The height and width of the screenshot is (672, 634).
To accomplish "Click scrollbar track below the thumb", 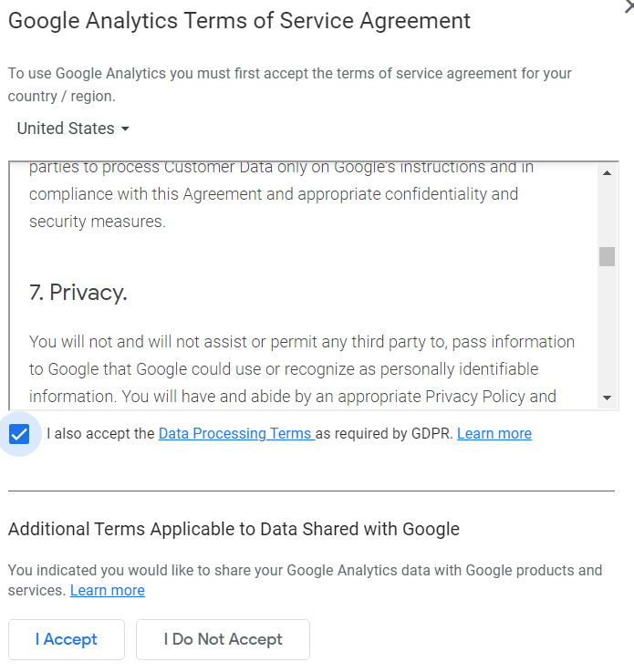I will [607, 328].
